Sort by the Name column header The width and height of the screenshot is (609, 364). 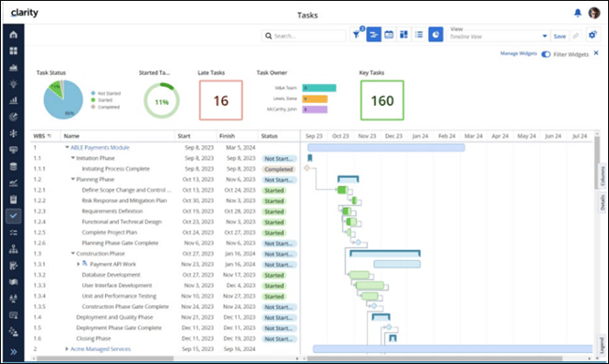tap(71, 136)
